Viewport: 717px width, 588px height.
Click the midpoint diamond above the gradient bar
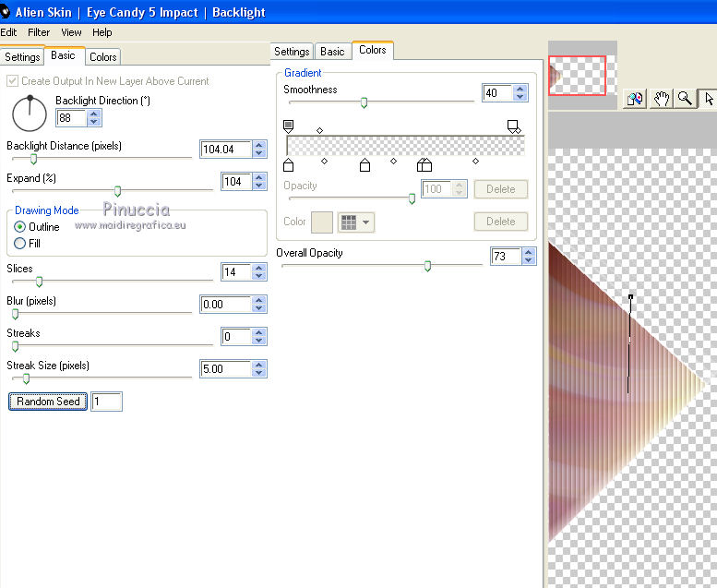click(x=319, y=131)
